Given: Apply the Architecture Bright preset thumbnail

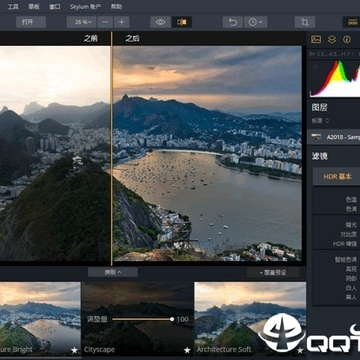Looking at the screenshot, I should [40, 319].
